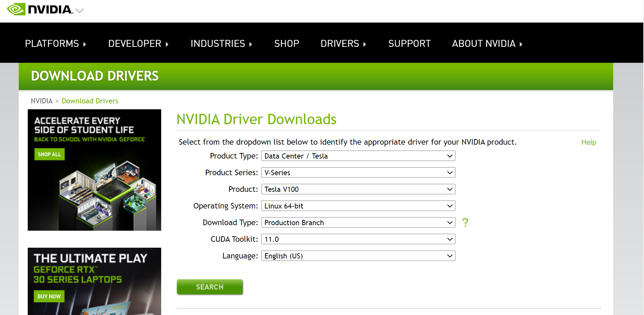The image size is (644, 315).
Task: Click the Product Type label
Action: pos(234,156)
